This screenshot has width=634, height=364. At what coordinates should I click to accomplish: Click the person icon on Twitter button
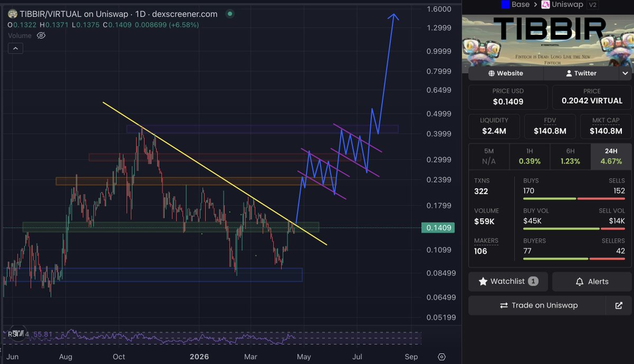pyautogui.click(x=569, y=73)
